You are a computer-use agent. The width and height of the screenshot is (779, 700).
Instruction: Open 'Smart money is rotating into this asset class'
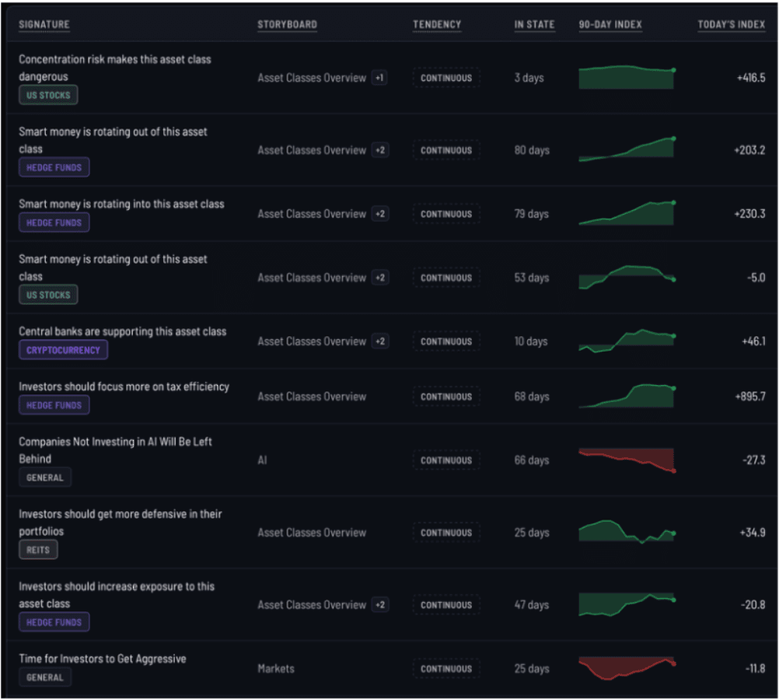point(121,204)
